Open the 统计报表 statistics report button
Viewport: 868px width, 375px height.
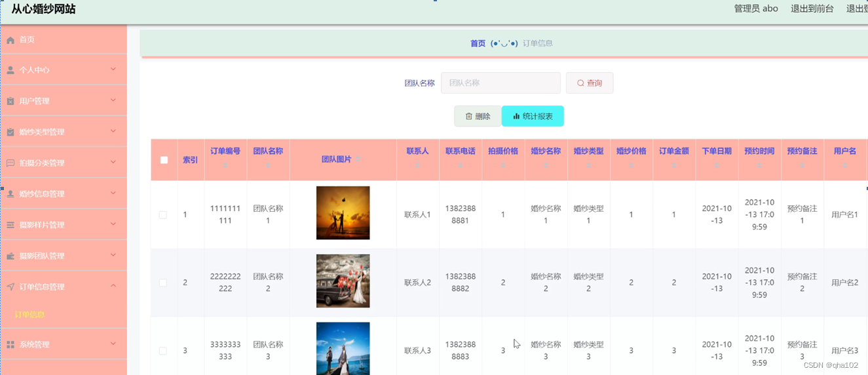click(533, 116)
